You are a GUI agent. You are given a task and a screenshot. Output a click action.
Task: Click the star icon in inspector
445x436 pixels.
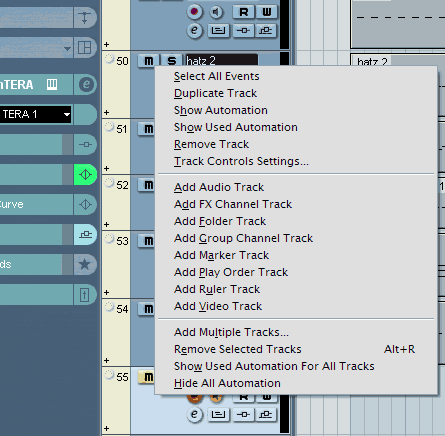point(85,264)
